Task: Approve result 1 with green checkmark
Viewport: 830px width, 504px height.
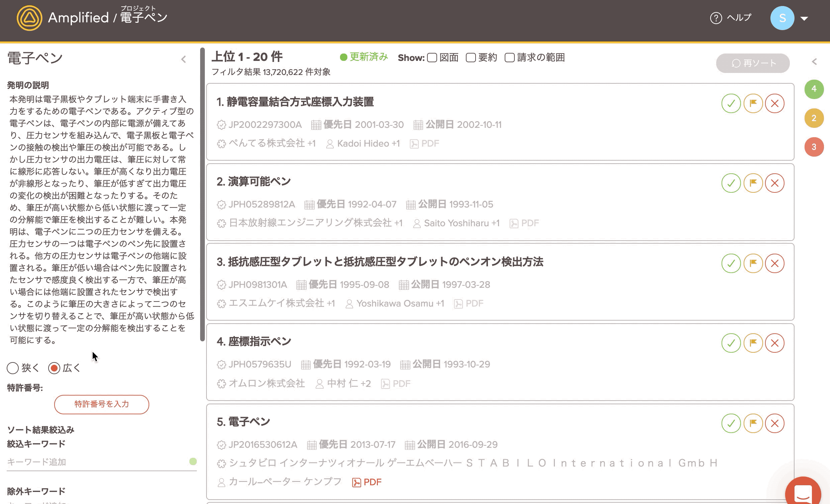Action: pyautogui.click(x=731, y=103)
